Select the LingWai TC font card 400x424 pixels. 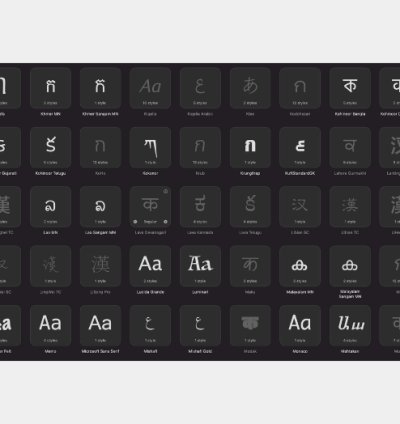[50, 266]
